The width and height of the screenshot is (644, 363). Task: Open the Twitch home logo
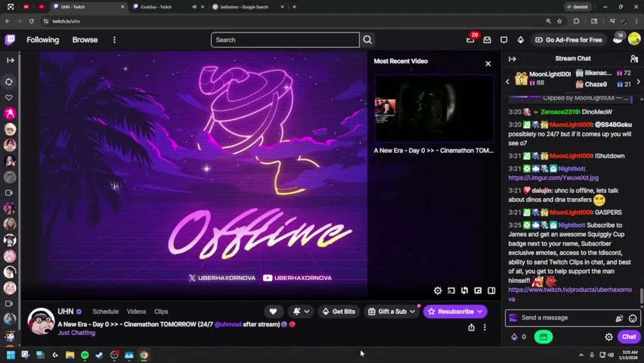[10, 40]
